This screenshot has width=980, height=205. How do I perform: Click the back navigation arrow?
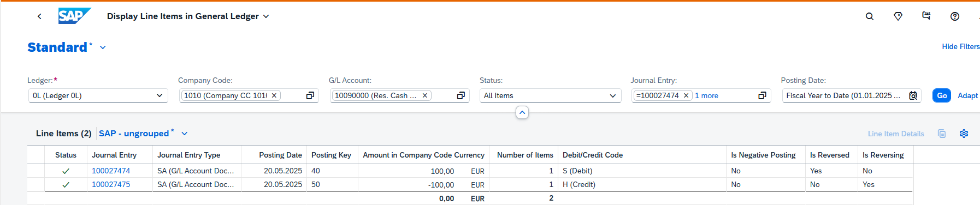pos(39,16)
